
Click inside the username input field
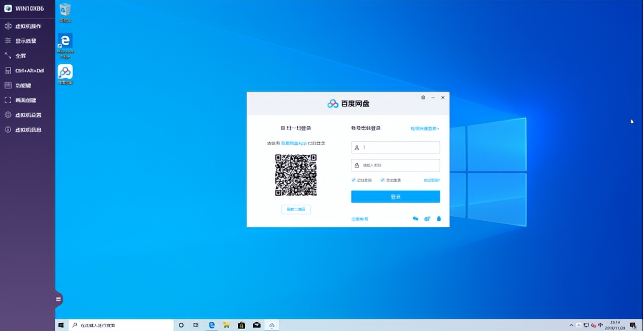click(396, 147)
